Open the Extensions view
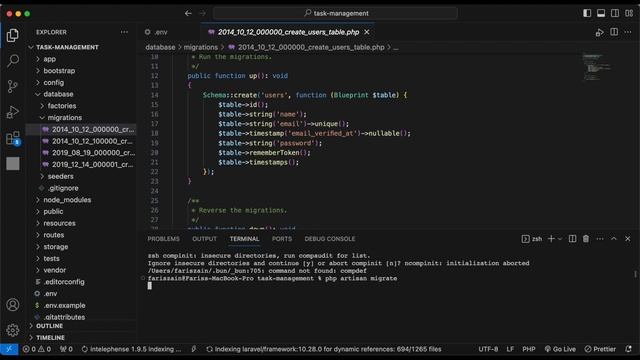The width and height of the screenshot is (640, 360). (13, 138)
